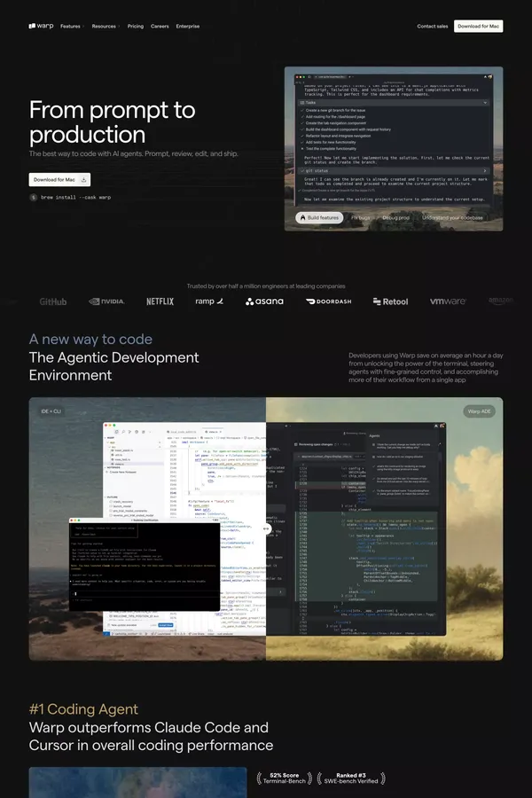Click the asana company logo

[x=264, y=301]
